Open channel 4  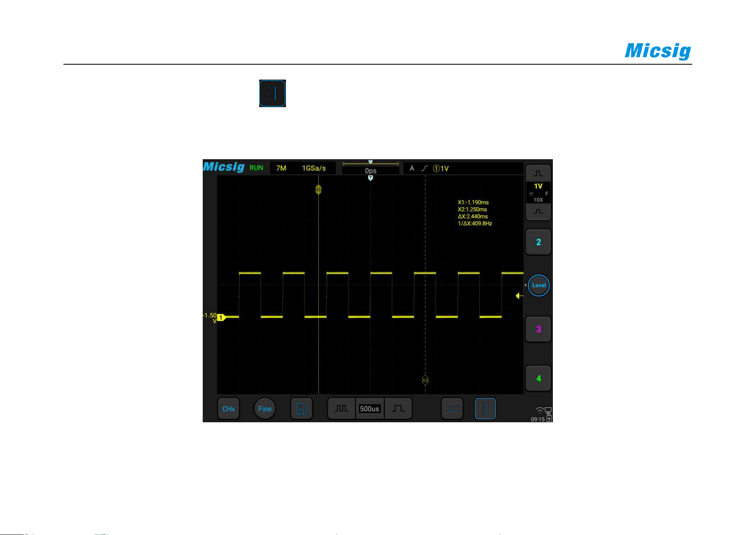click(538, 379)
